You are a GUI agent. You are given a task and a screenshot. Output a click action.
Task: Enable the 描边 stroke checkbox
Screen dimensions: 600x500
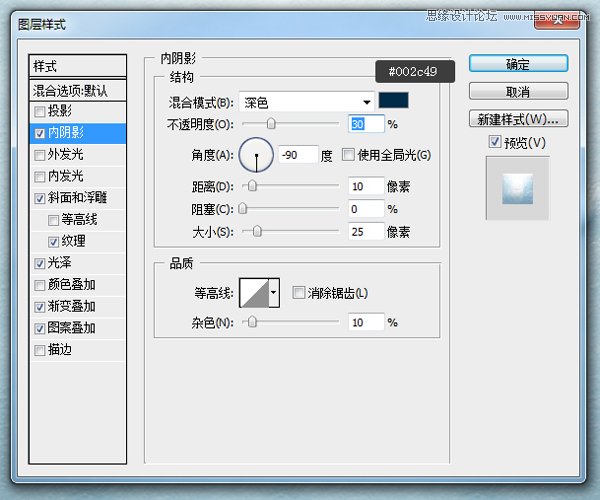pyautogui.click(x=39, y=350)
